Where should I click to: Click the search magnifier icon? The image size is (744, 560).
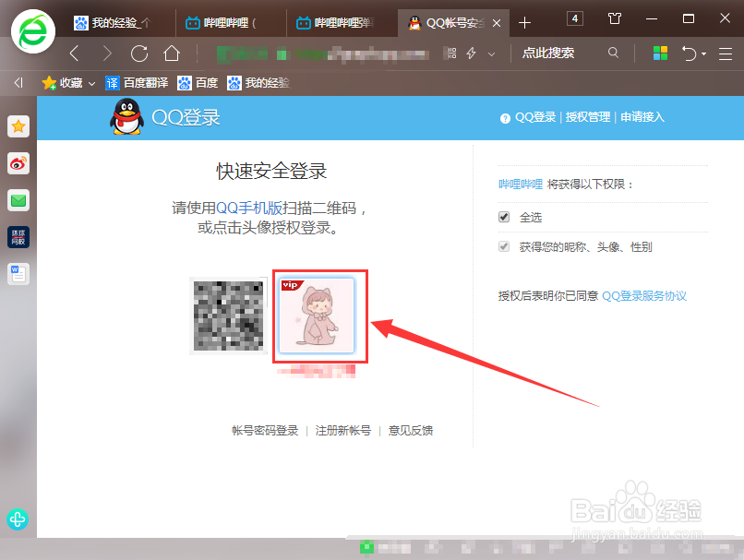point(613,53)
